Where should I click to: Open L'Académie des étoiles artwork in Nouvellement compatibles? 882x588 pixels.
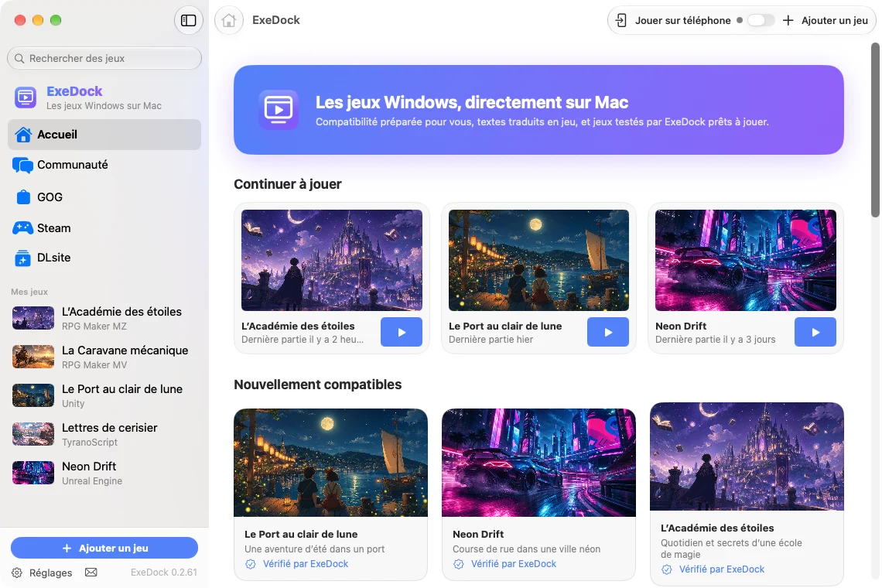click(x=747, y=456)
